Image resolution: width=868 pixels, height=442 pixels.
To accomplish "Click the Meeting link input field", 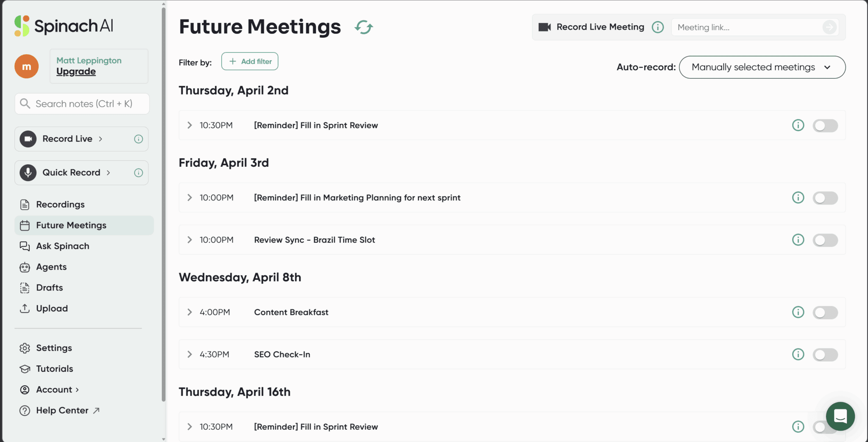I will [750, 27].
